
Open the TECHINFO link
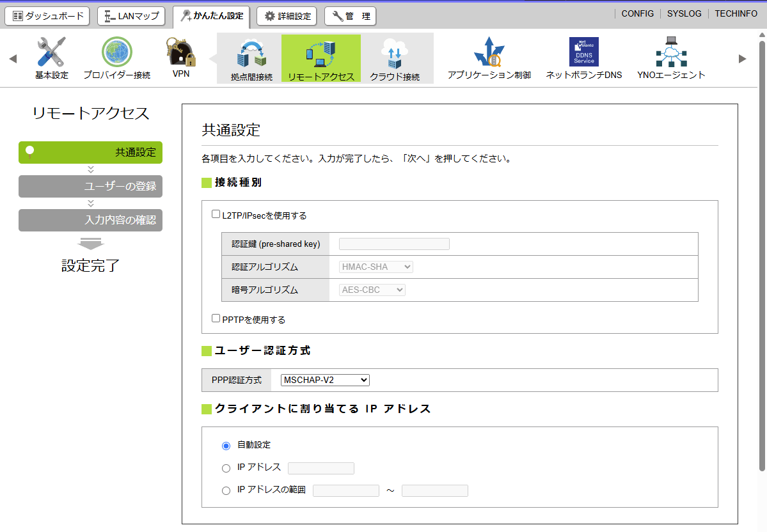click(x=736, y=13)
